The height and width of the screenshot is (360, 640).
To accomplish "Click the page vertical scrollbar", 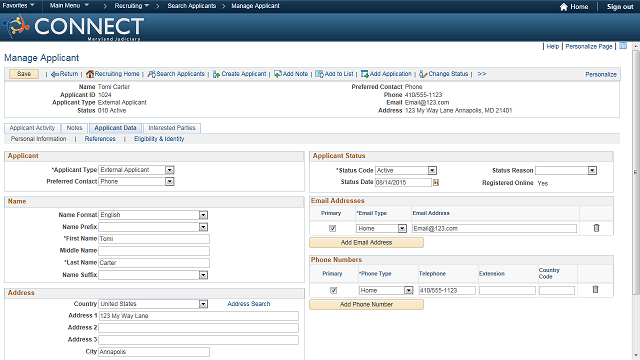I will click(636, 171).
